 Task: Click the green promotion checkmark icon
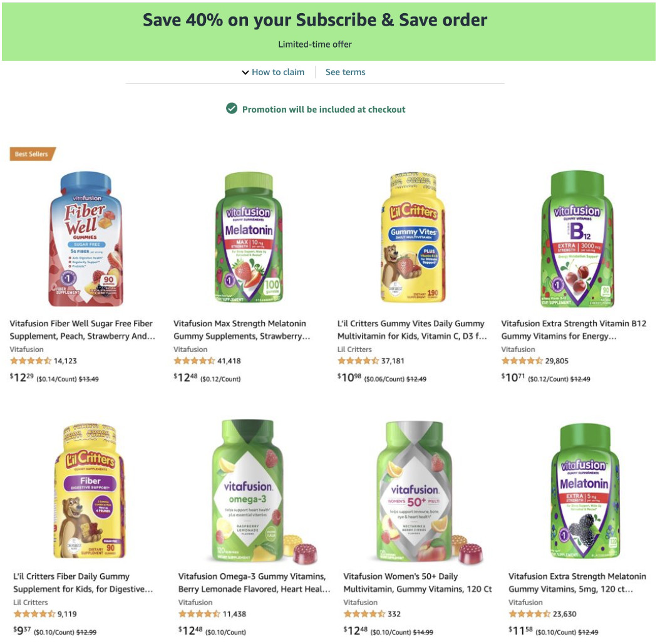point(232,109)
